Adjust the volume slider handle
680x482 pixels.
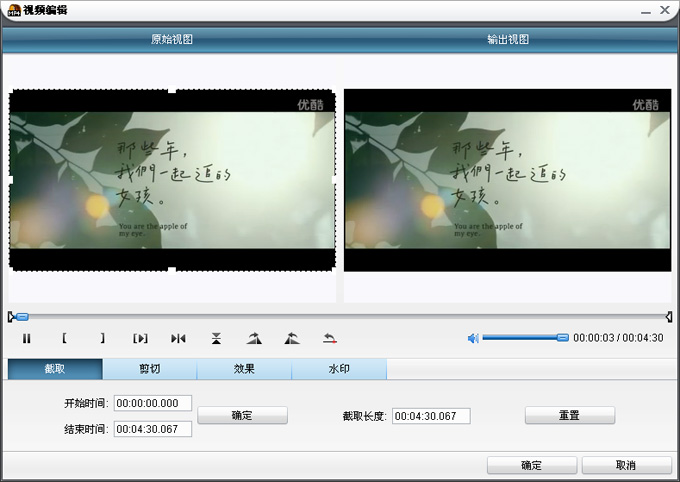coord(562,338)
